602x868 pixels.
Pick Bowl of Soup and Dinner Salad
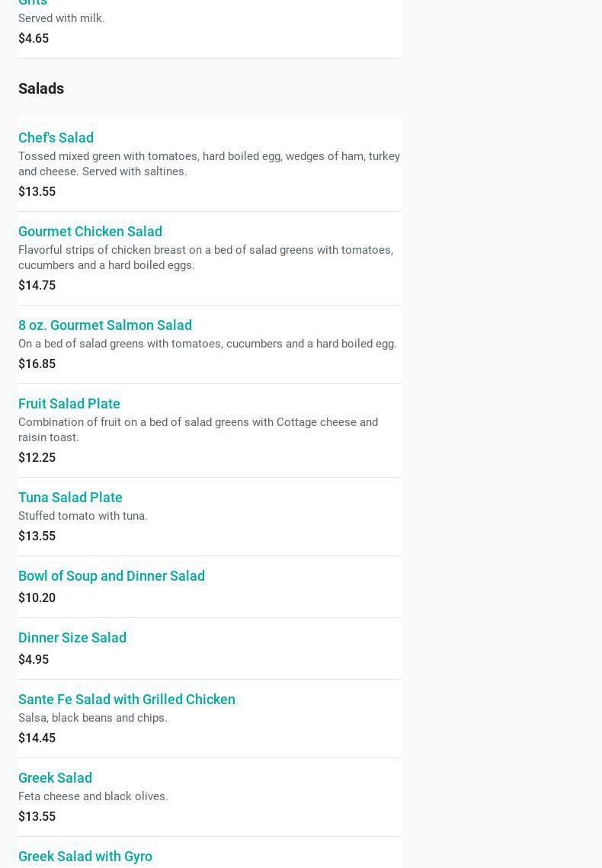click(111, 576)
